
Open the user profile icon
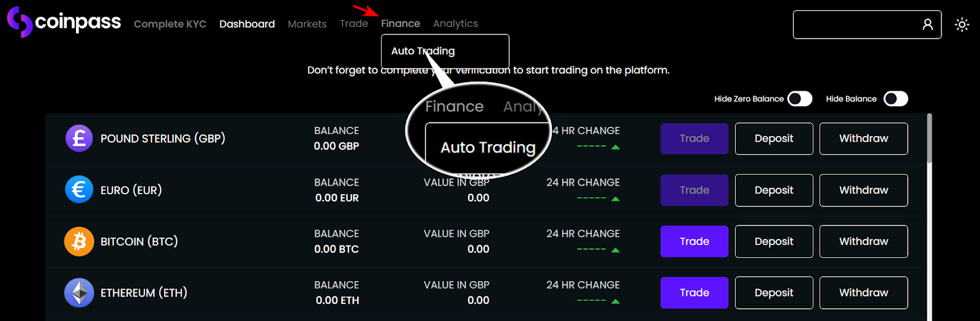927,25
